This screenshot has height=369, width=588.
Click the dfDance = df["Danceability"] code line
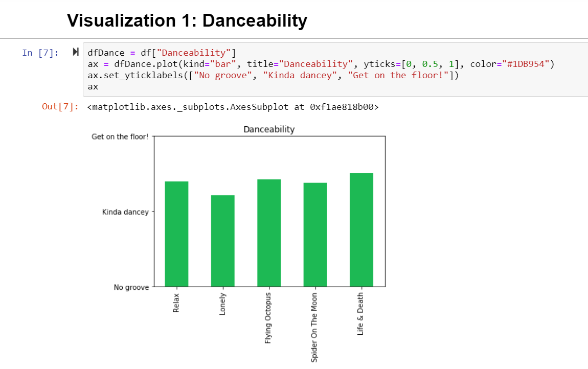coord(162,53)
